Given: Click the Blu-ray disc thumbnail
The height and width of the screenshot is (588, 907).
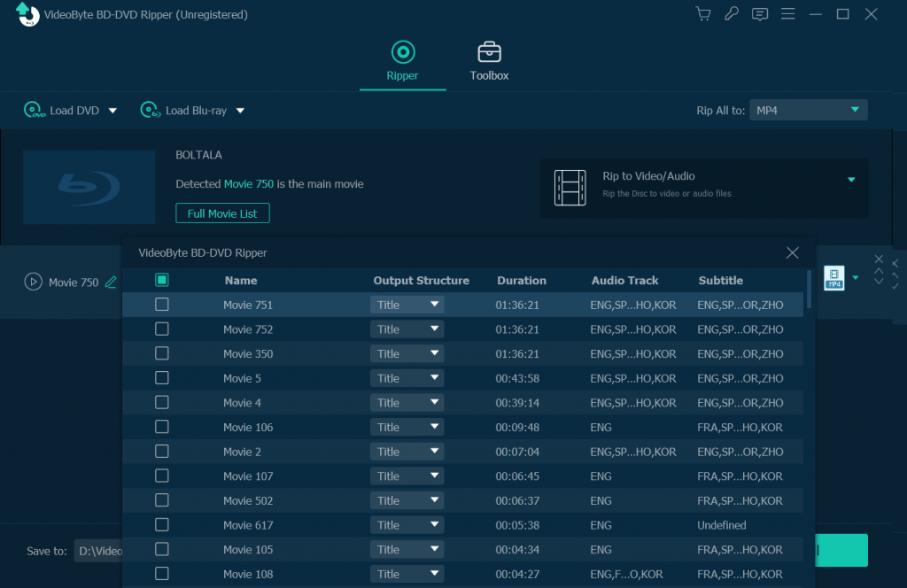Looking at the screenshot, I should [x=88, y=186].
